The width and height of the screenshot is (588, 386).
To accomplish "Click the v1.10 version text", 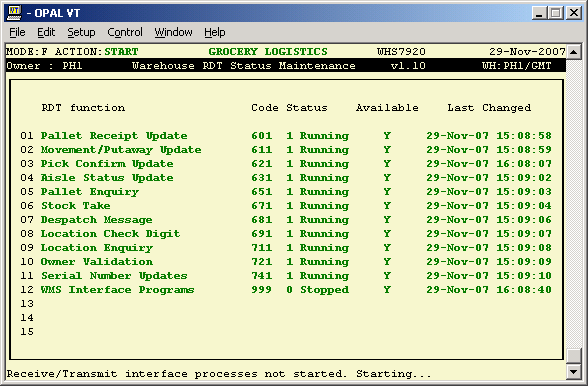I will click(x=408, y=66).
